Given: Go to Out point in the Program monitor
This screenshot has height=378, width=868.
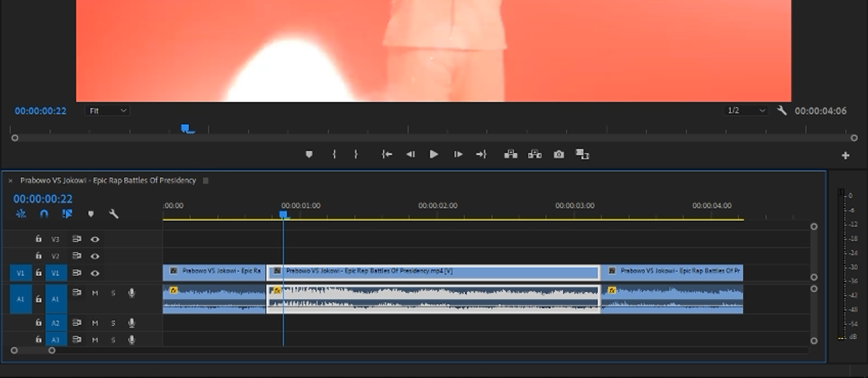Looking at the screenshot, I should tap(481, 155).
